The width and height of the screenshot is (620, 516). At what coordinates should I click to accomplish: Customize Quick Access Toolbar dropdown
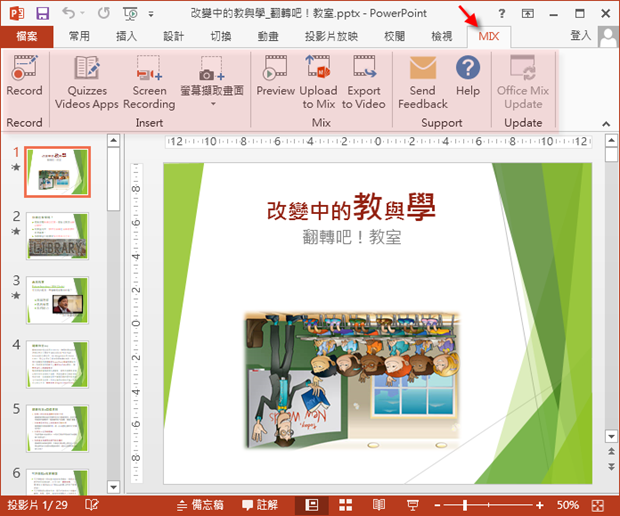(151, 14)
